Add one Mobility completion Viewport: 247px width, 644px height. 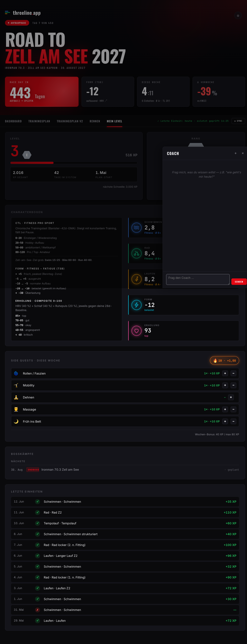click(x=225, y=385)
